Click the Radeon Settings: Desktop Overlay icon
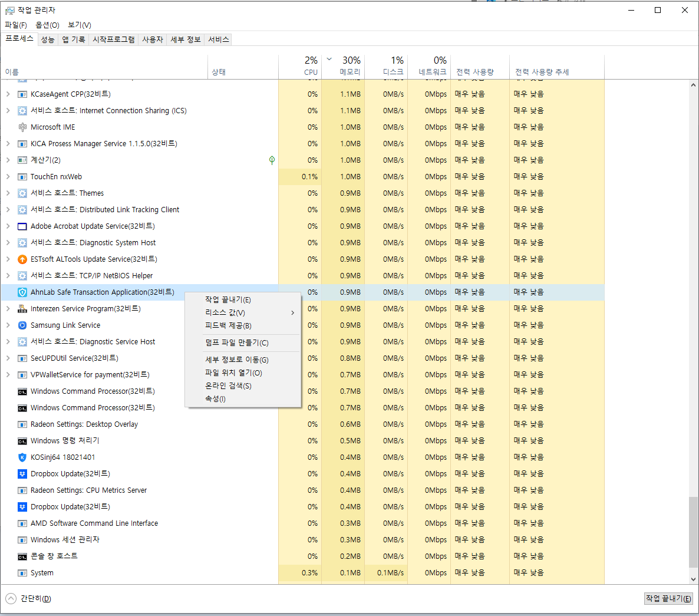The image size is (699, 616). point(22,424)
